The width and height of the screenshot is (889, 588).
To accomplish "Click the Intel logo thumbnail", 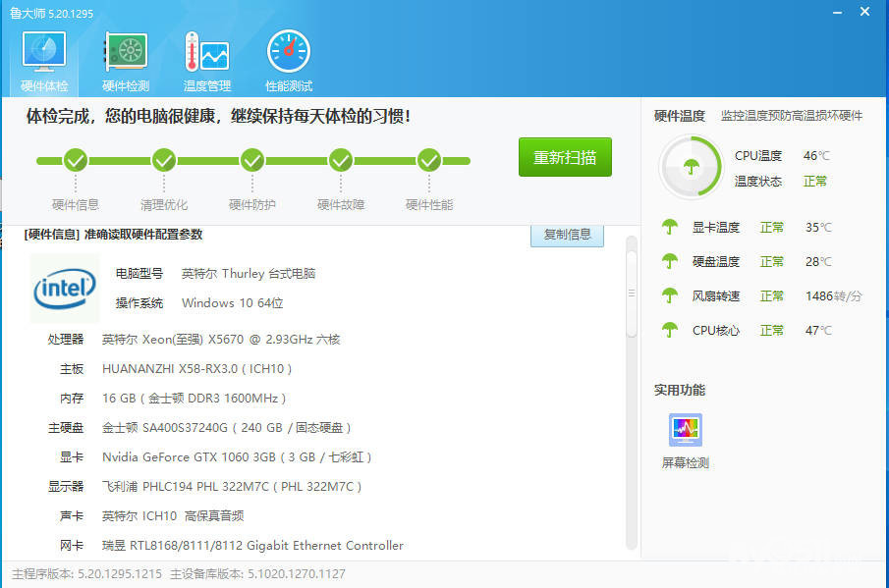I will [x=65, y=288].
